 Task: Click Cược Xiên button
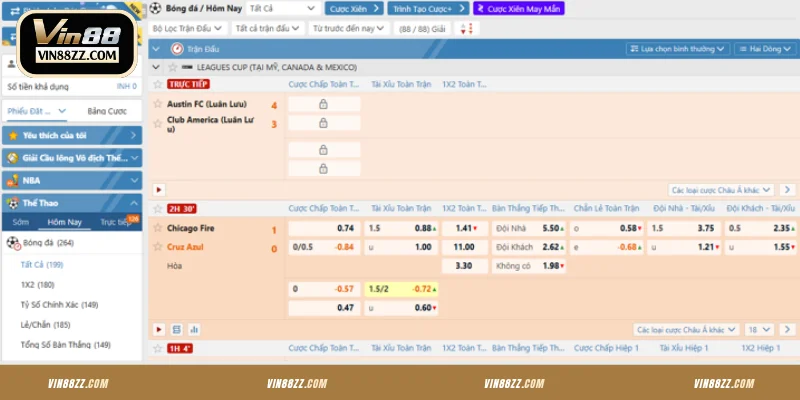point(354,8)
